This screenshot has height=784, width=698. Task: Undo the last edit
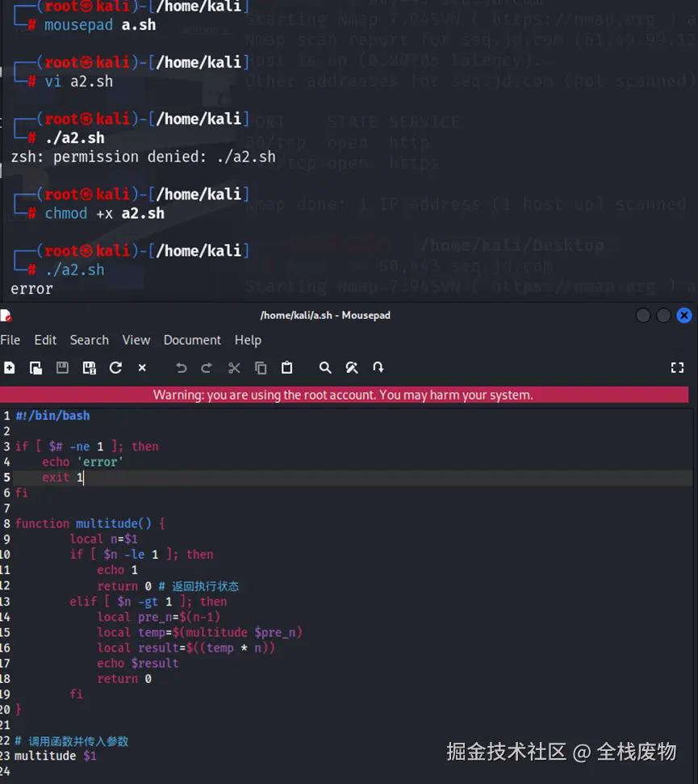click(x=182, y=368)
